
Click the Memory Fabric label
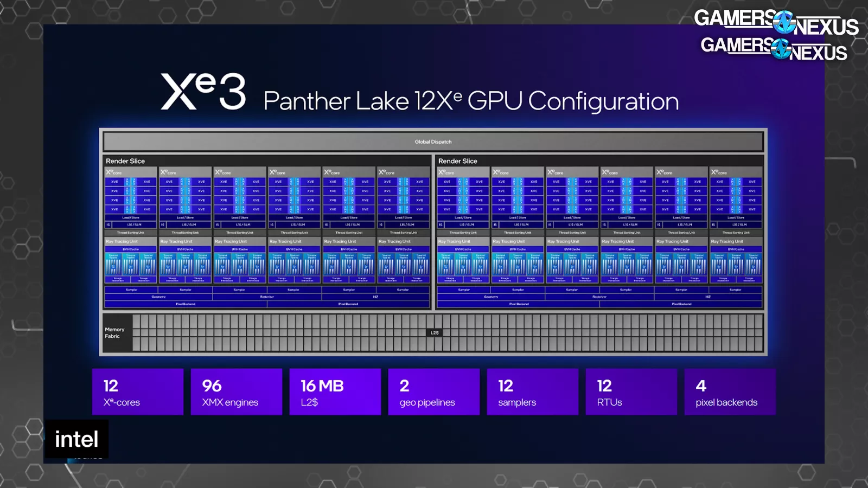click(x=114, y=333)
